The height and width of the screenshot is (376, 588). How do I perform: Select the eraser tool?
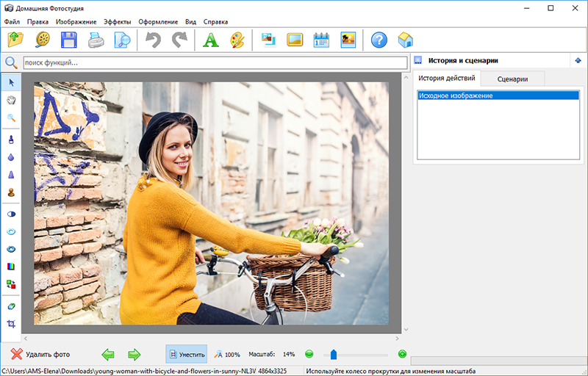[x=11, y=306]
